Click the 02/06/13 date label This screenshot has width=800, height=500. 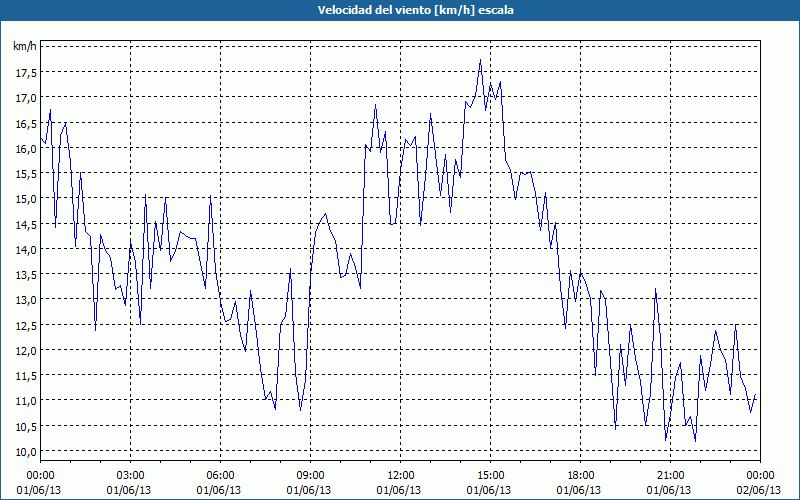(x=759, y=490)
